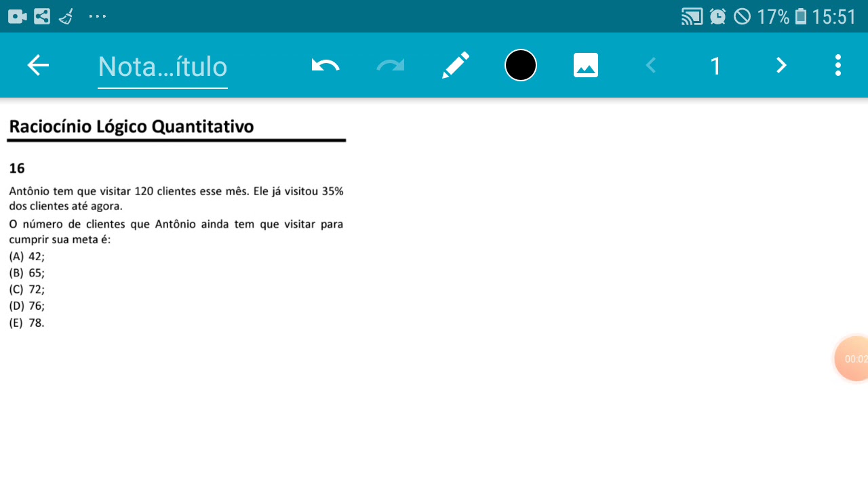Select answer option (A) 42
Screen dimensions: 868x488
coord(27,257)
